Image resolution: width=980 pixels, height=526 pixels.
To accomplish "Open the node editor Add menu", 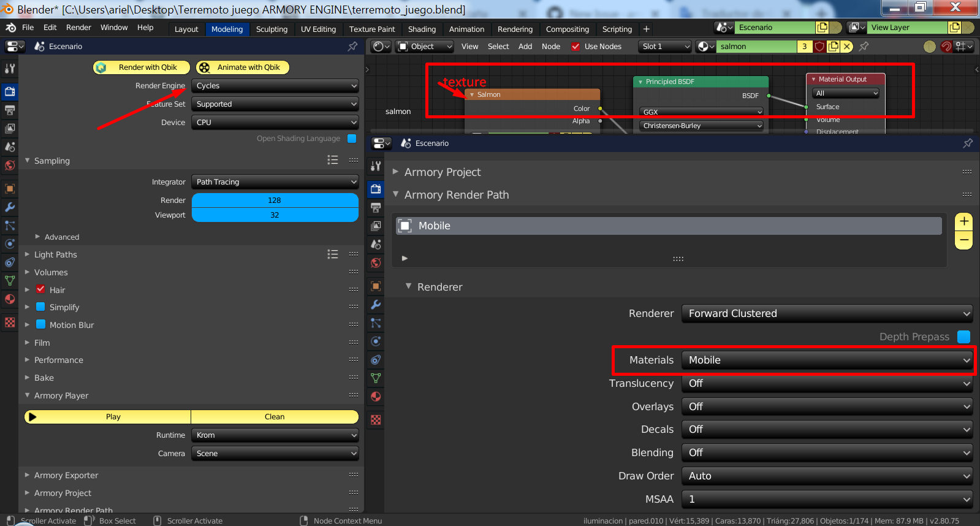I will pyautogui.click(x=525, y=47).
